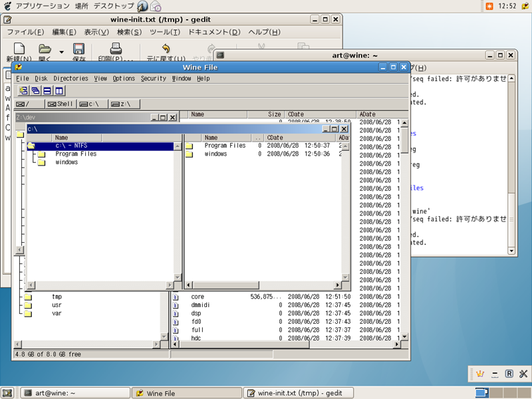Viewport: 532px width, 399px height.
Task: Open gedit 編集(E) menu
Action: coord(64,32)
